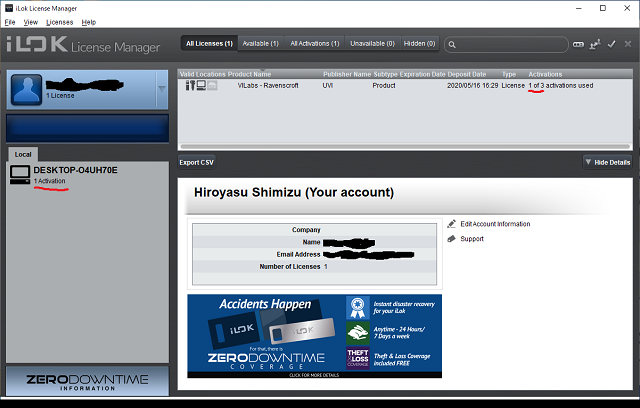
Task: Select the VILabs - Ravenscroft license row
Action: coord(405,85)
